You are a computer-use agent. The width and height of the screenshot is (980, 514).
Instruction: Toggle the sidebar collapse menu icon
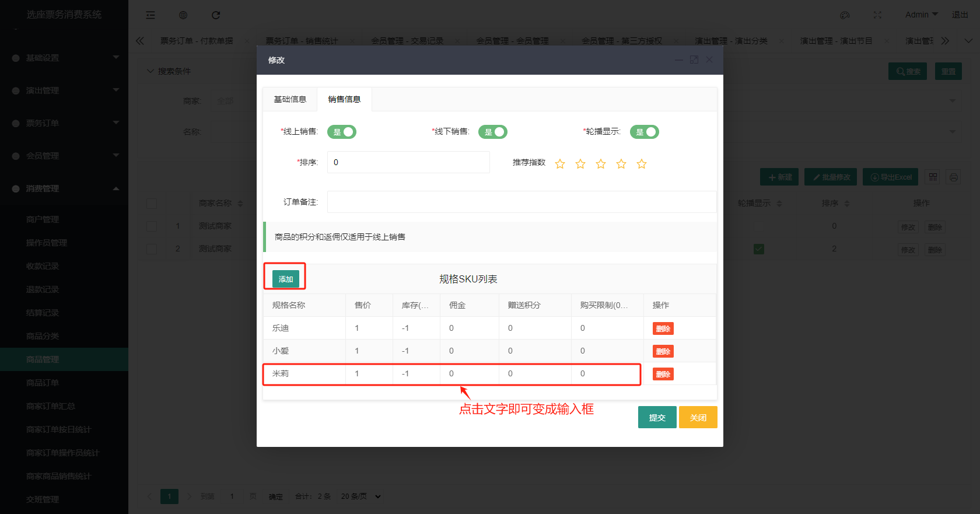[150, 15]
